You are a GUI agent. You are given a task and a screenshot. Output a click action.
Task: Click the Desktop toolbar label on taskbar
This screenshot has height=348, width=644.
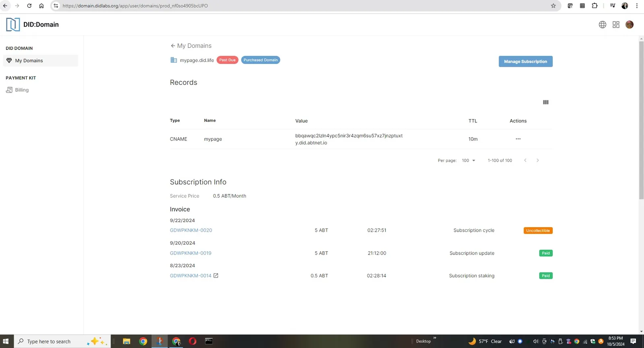pyautogui.click(x=423, y=341)
